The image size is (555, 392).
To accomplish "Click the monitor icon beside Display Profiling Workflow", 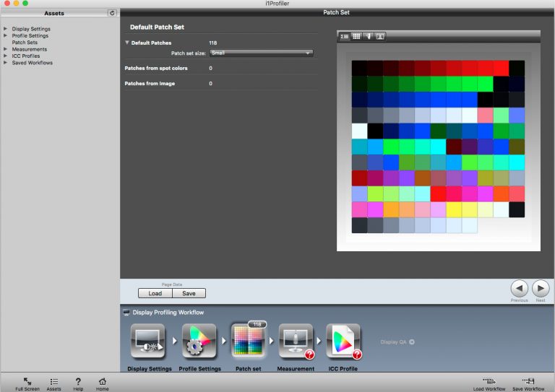I will 126,312.
